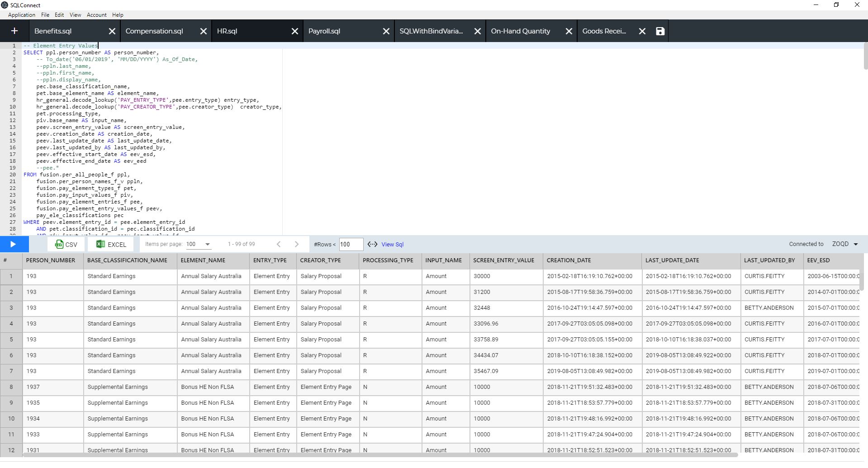Close the Benefits.sql tab
The image size is (868, 468).
[112, 31]
